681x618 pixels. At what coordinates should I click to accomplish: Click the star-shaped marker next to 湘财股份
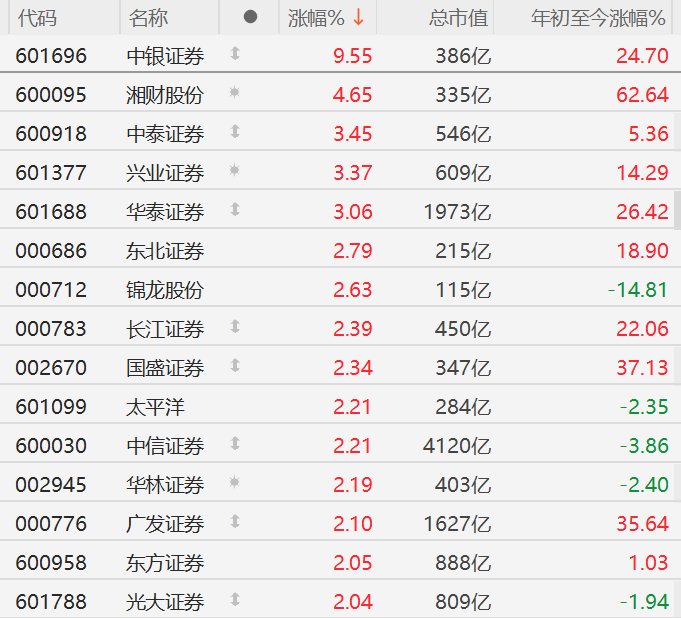(x=235, y=93)
